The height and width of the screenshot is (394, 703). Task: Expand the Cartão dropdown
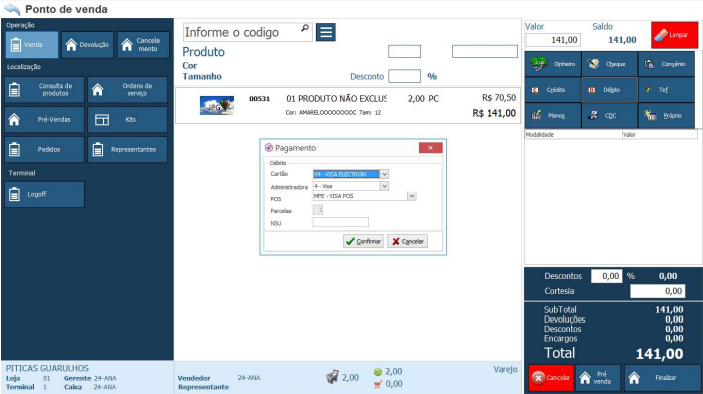[384, 174]
